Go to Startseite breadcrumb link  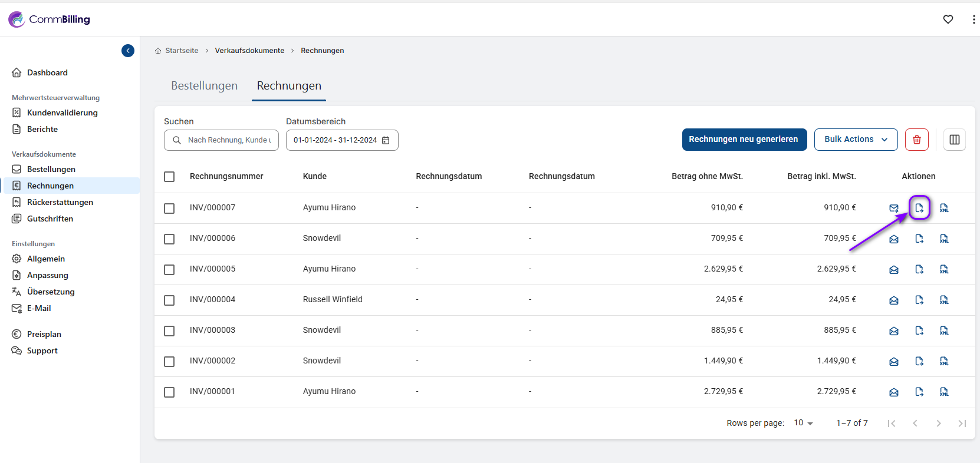click(182, 51)
